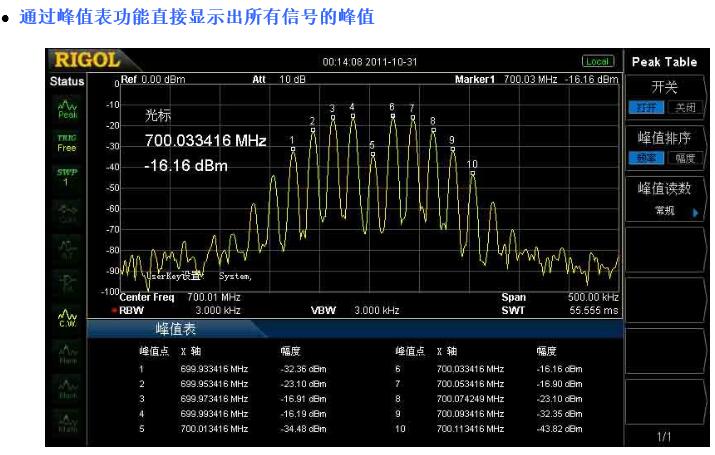The width and height of the screenshot is (715, 455).
Task: Click the C.W. trace status icon
Action: click(67, 317)
